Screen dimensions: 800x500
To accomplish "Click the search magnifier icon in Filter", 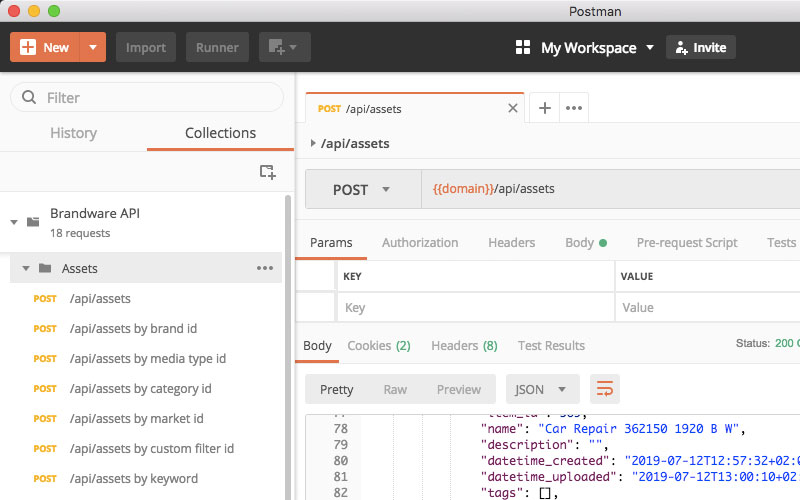I will click(29, 97).
